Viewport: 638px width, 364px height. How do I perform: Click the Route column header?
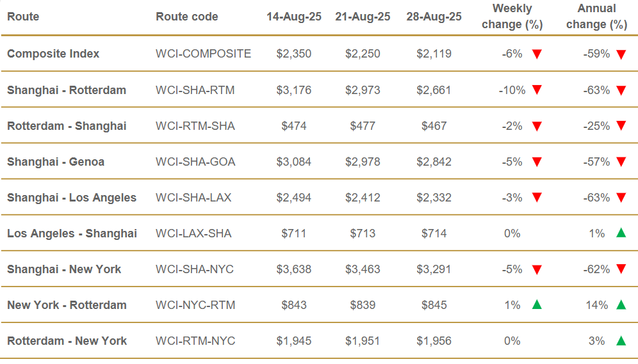coord(23,17)
